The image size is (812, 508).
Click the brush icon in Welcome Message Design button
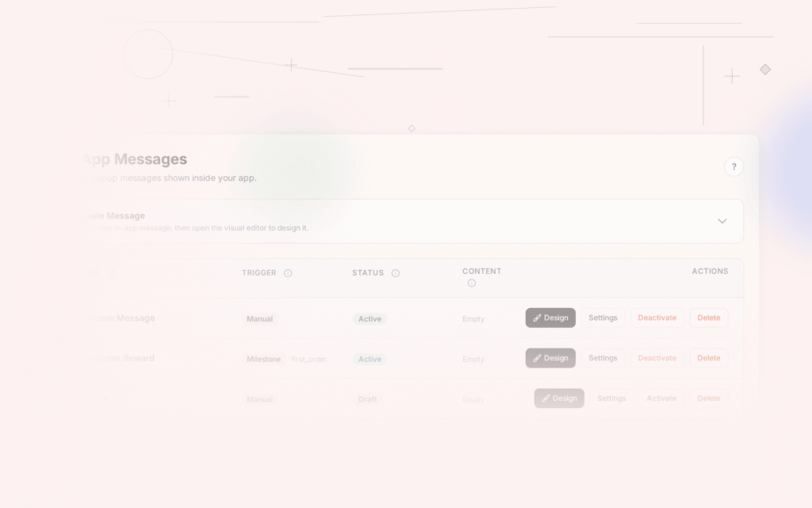coord(538,317)
